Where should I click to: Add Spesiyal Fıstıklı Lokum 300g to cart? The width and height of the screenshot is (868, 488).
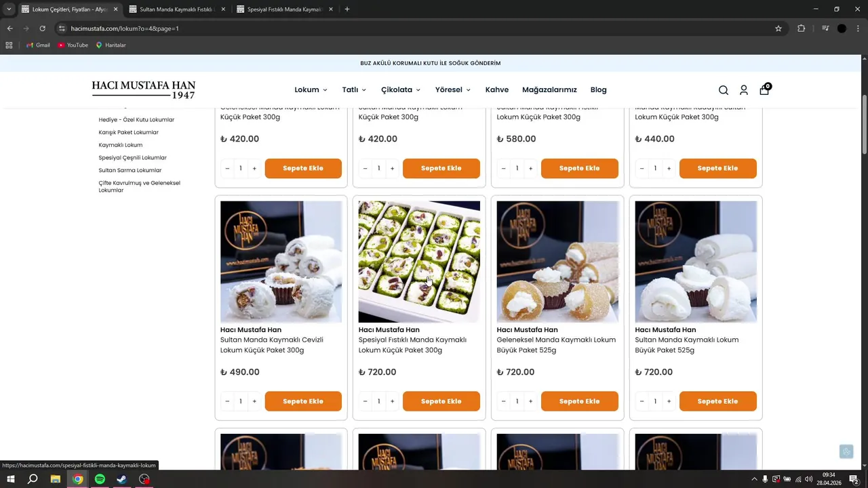(x=441, y=401)
